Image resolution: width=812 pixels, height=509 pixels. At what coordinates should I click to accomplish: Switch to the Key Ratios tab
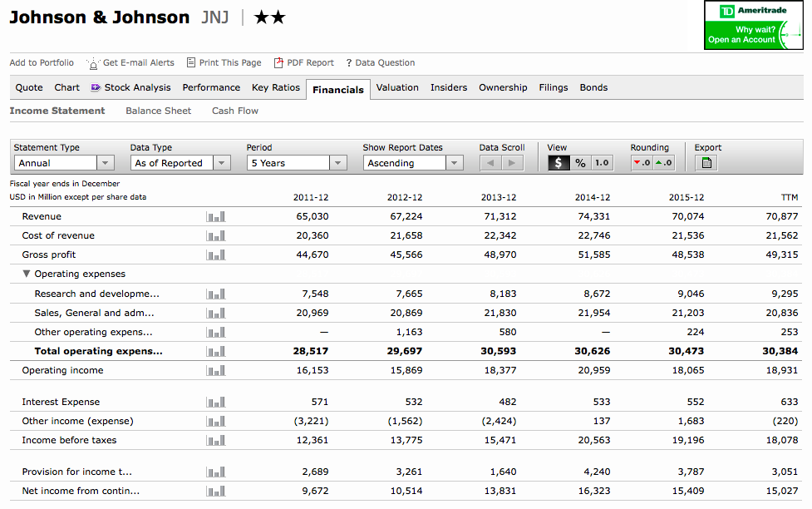click(x=276, y=87)
